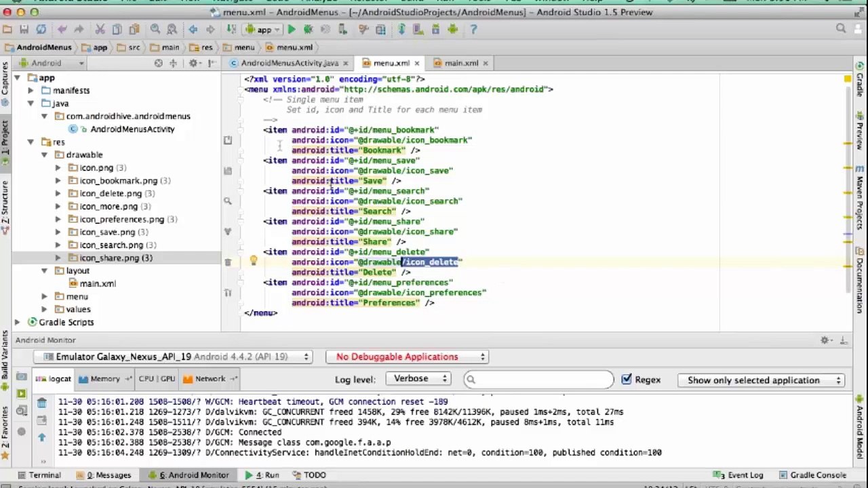Click the logcat search input field

pyautogui.click(x=538, y=380)
